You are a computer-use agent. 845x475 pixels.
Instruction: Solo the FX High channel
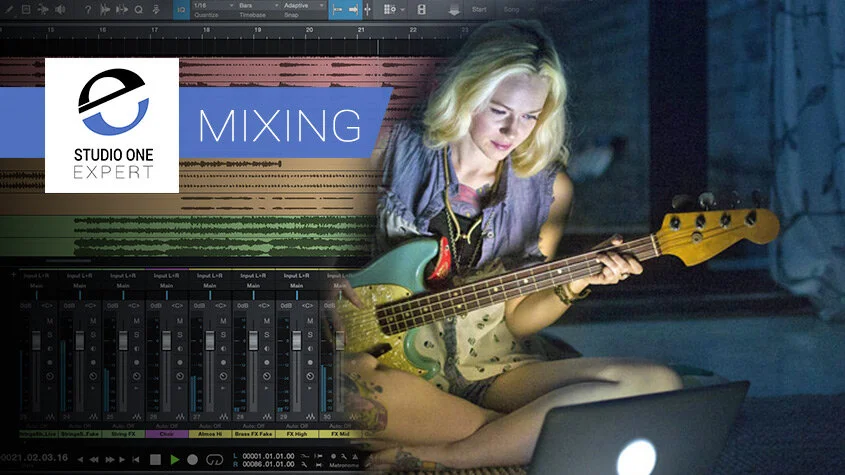[x=310, y=335]
